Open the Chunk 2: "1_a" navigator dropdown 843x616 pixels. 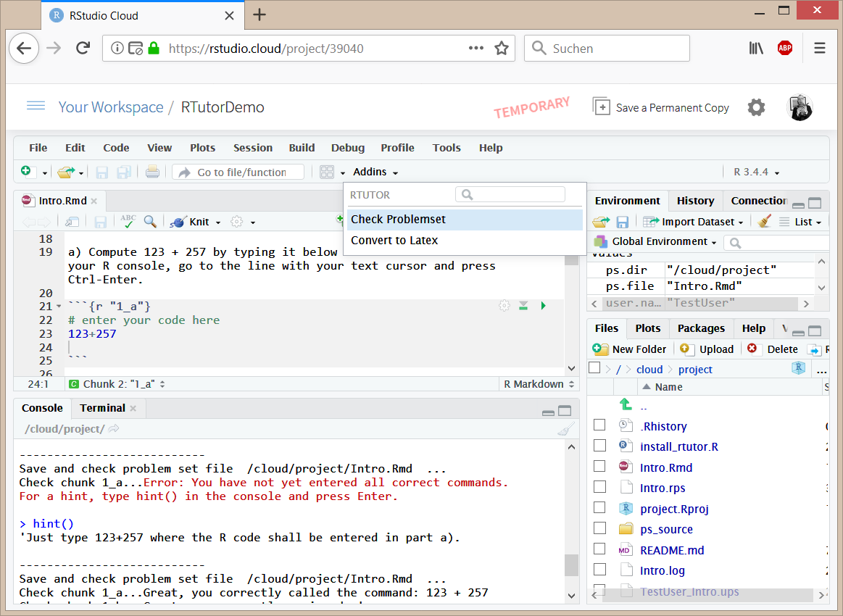click(x=117, y=384)
